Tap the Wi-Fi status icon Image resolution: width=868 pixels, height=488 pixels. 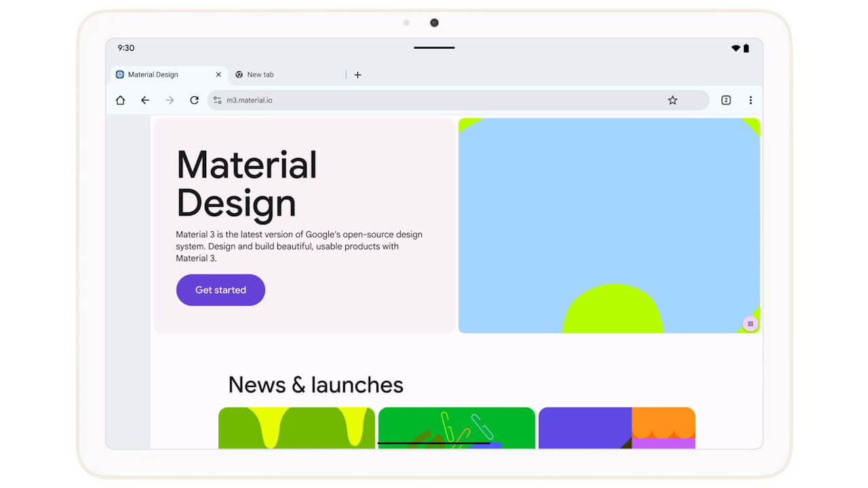[736, 48]
